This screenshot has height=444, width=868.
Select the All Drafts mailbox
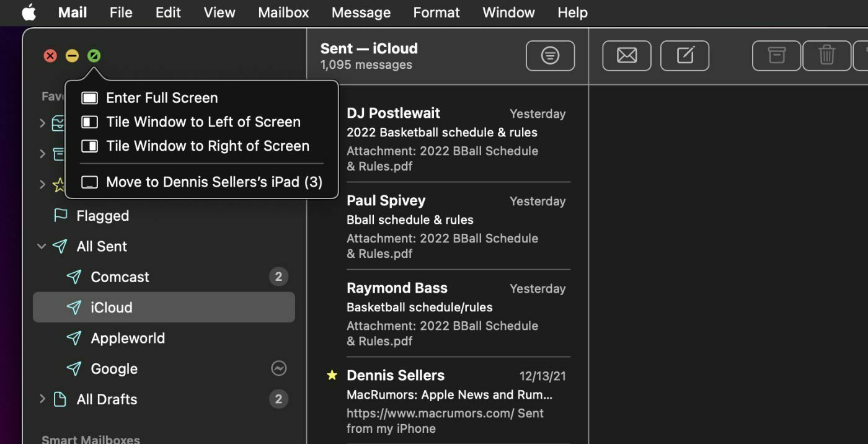tap(164, 399)
